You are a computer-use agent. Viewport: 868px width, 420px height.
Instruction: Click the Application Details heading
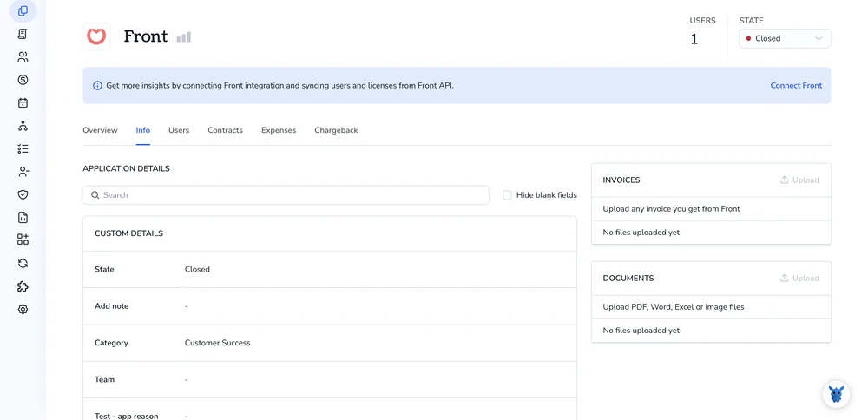[126, 168]
